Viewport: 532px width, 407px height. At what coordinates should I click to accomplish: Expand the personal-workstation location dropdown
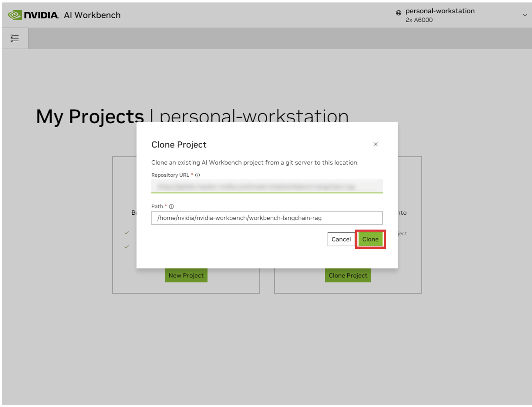click(524, 15)
